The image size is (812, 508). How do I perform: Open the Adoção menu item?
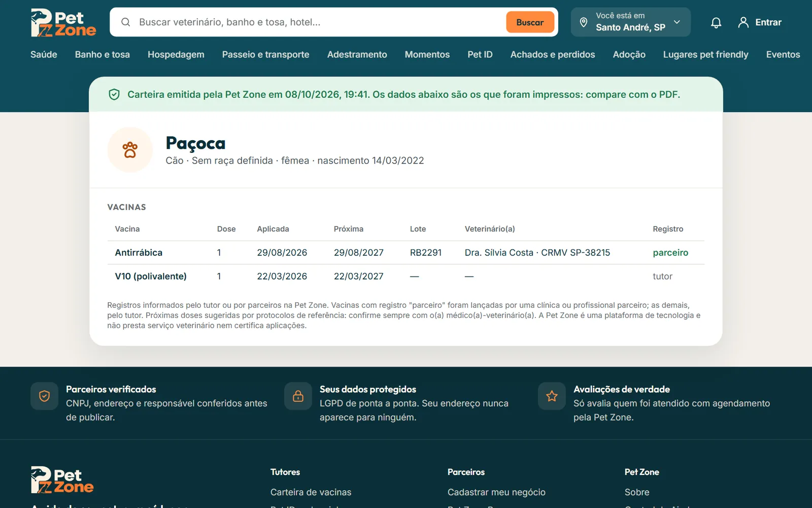pos(629,54)
